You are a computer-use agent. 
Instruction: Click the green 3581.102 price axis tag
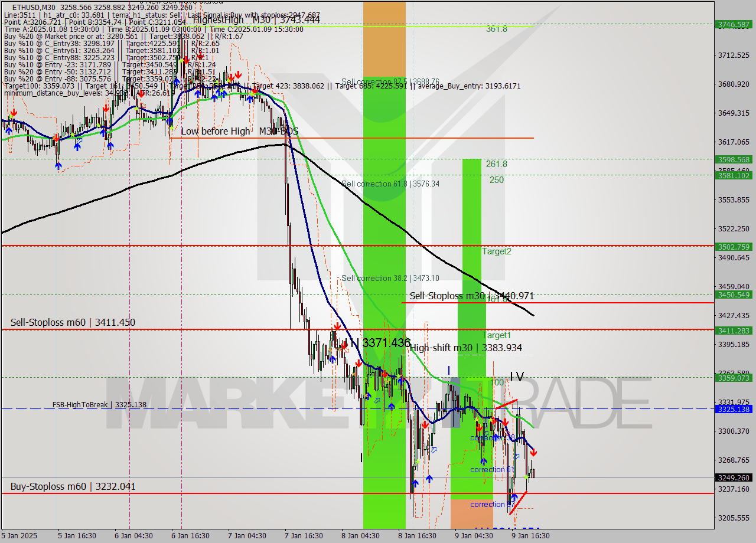734,175
